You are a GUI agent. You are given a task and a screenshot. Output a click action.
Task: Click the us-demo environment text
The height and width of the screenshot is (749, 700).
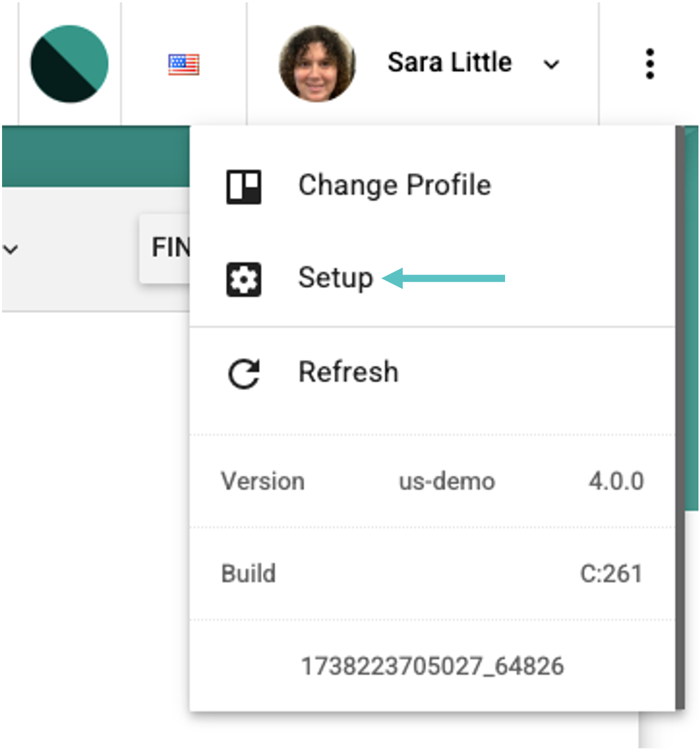pyautogui.click(x=447, y=482)
